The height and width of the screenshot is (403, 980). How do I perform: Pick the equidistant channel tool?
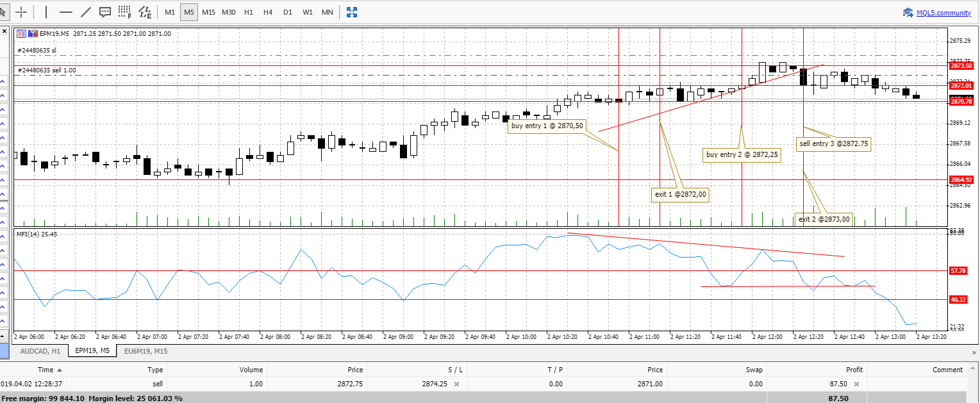145,12
